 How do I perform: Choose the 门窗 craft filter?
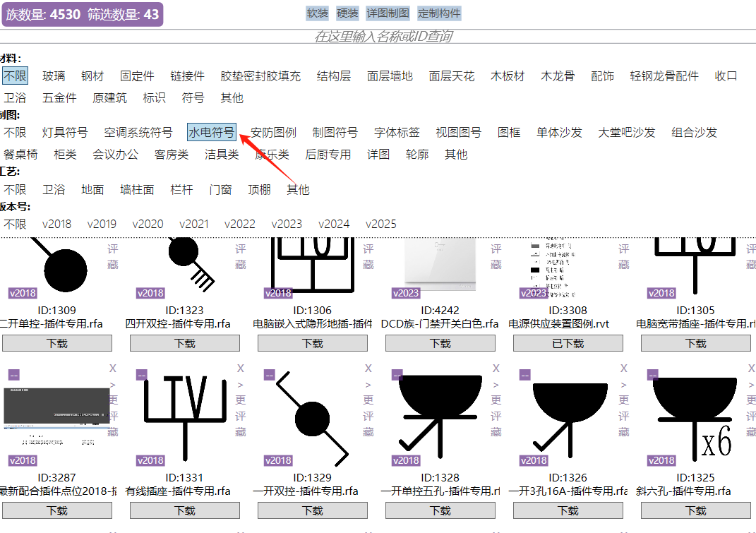coord(221,189)
